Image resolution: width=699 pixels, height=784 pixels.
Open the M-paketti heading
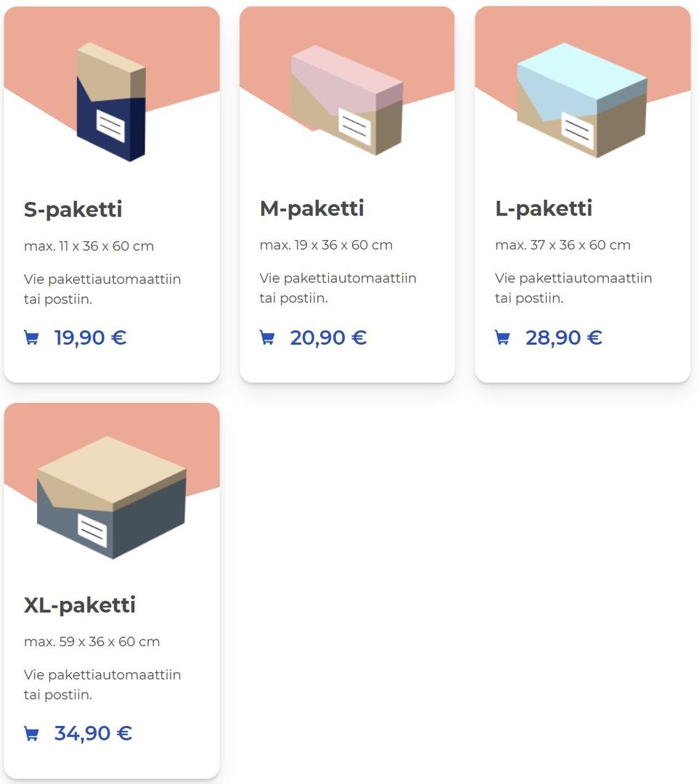click(312, 208)
